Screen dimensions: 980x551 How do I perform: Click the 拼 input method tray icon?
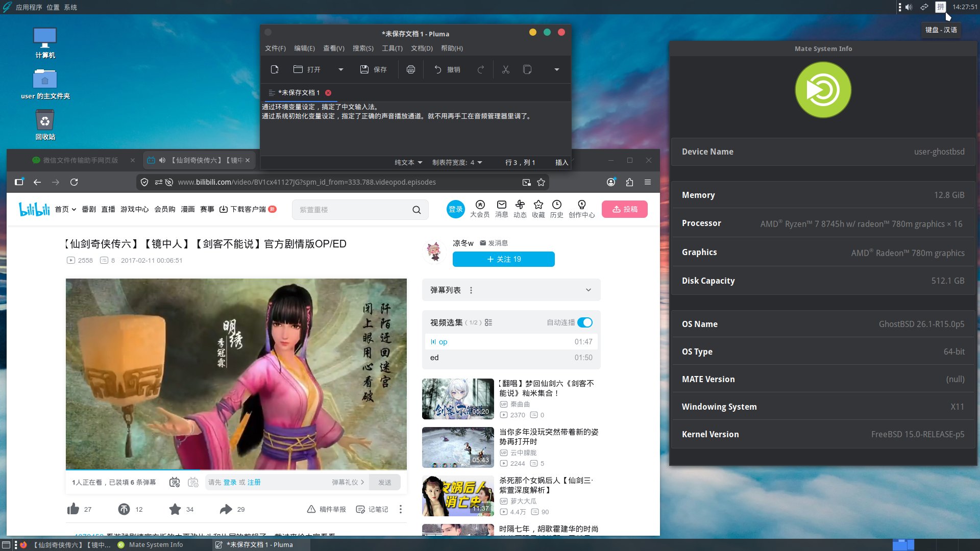point(940,7)
